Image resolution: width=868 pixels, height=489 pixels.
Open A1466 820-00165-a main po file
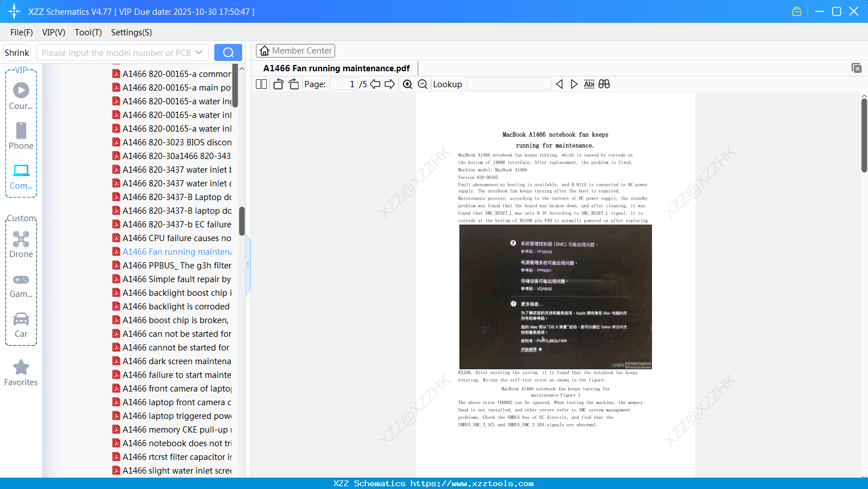click(x=172, y=88)
